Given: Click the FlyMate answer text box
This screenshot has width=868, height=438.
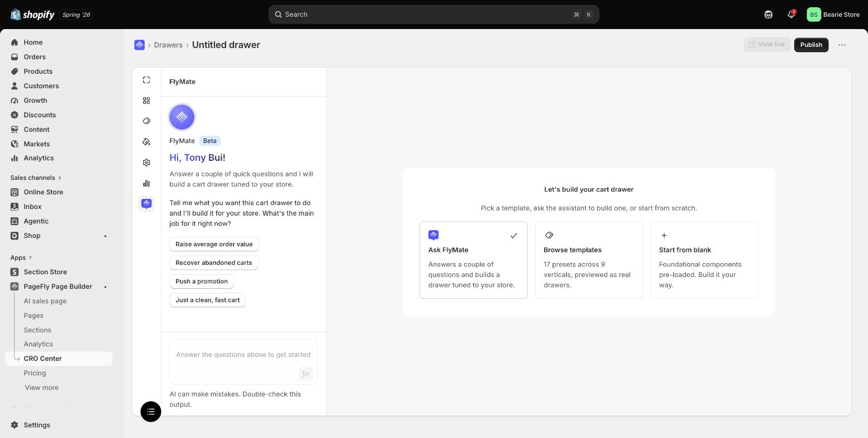Looking at the screenshot, I should [x=244, y=361].
